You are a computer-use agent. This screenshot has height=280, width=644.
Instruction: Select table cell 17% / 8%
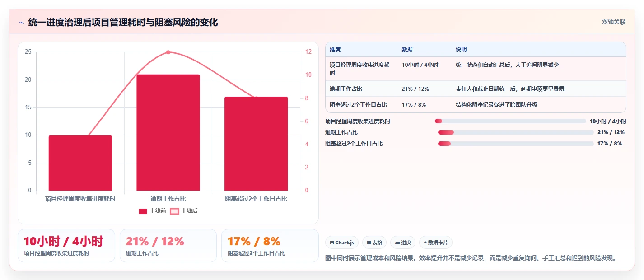point(425,105)
